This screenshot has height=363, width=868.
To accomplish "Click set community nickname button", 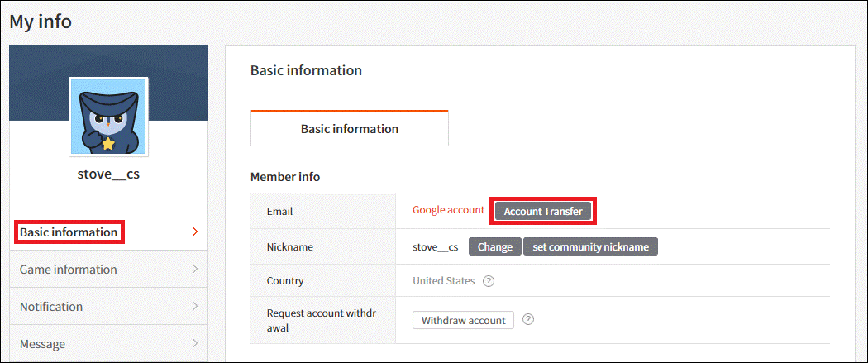I will click(590, 246).
